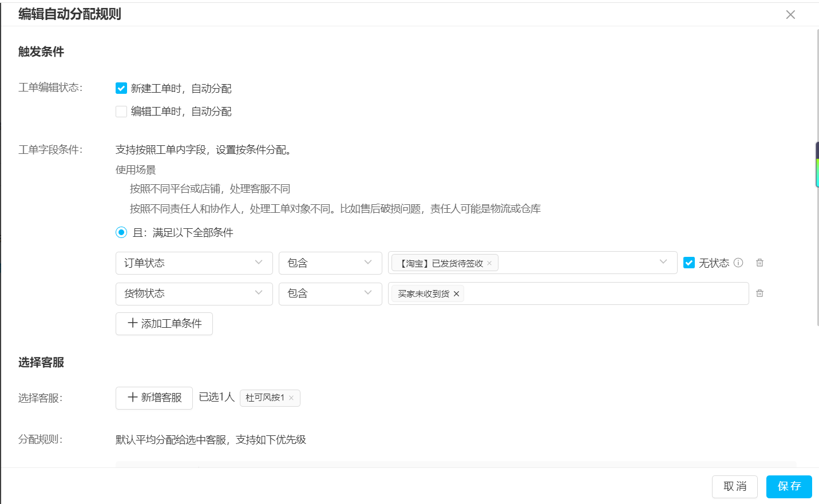Open the 货物状态 field dropdown
Viewport: 819px width, 504px height.
coord(194,293)
